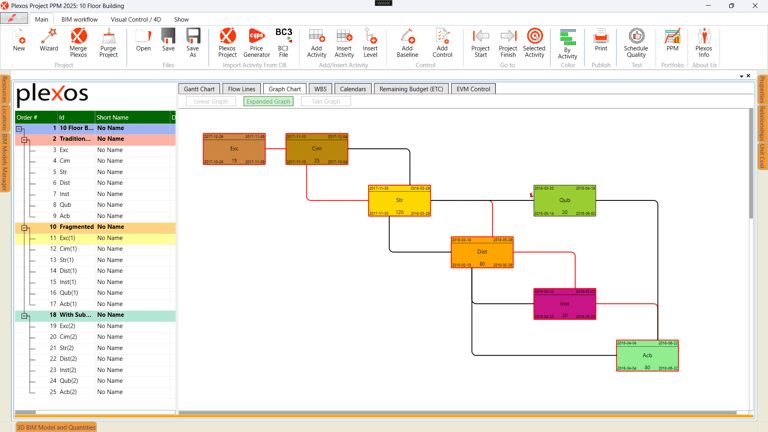Open the Visual Control / 4D tab
The image size is (768, 432).
[x=136, y=20]
